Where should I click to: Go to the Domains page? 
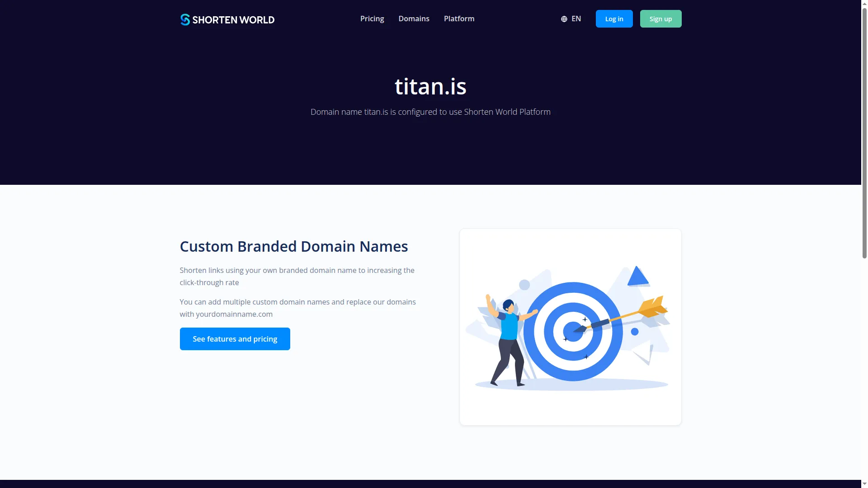point(414,19)
